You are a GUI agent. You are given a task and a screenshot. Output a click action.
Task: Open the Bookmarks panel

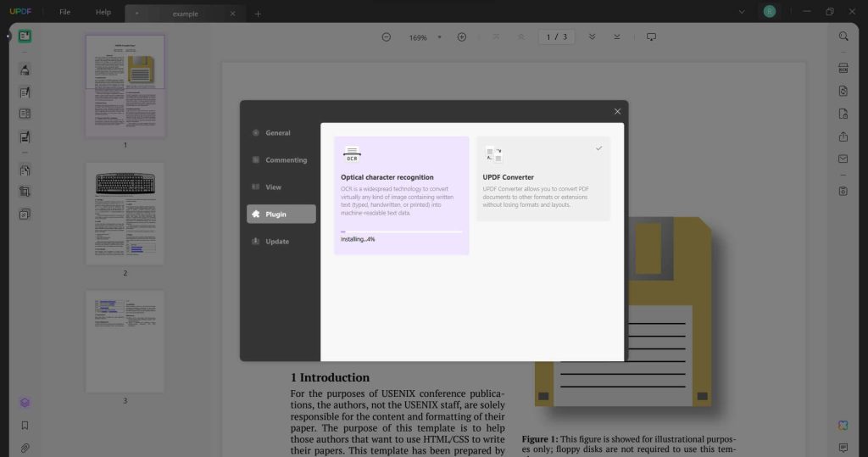click(25, 426)
